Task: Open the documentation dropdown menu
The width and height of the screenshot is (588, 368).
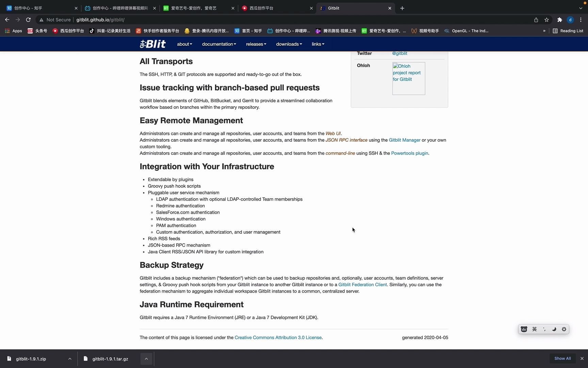Action: tap(219, 44)
